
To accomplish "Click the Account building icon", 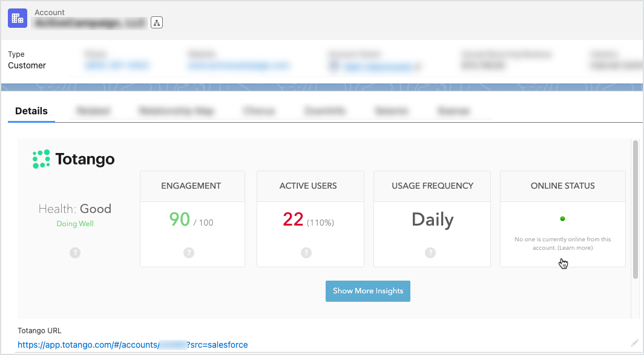I will coord(18,18).
